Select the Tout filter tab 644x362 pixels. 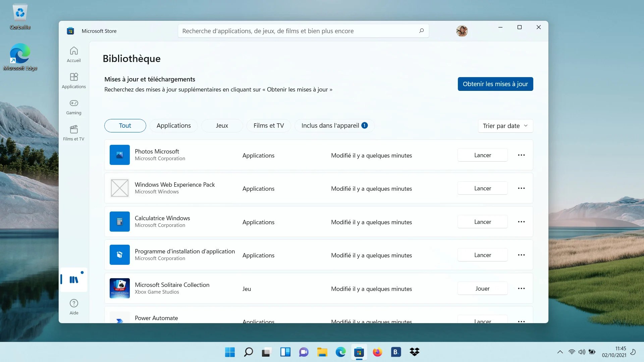click(125, 126)
